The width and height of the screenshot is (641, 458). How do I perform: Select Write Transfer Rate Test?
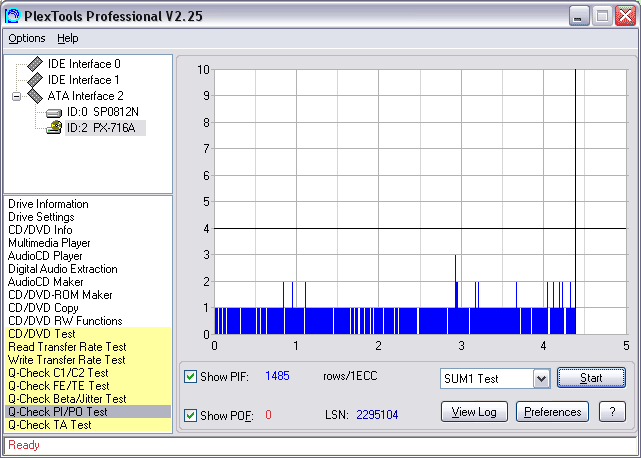tap(88, 360)
